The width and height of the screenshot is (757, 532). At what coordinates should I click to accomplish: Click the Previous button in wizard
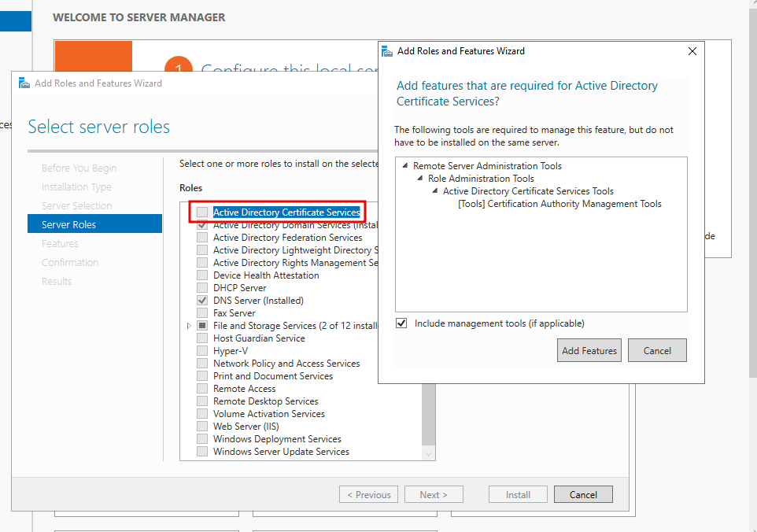pos(369,494)
